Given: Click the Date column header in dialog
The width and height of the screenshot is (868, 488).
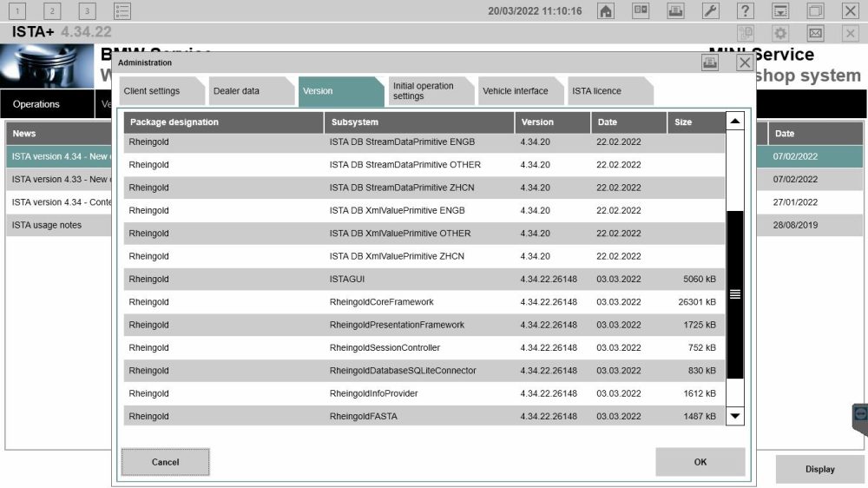Looking at the screenshot, I should (x=628, y=122).
